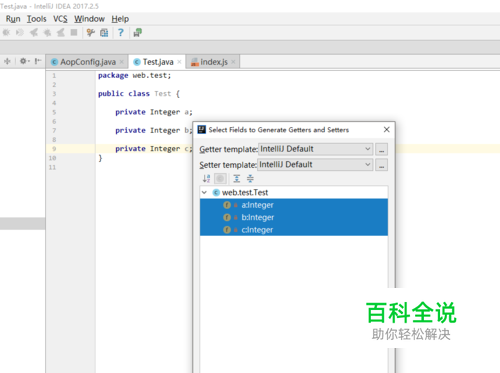
Task: Click the scroll-from-source crosshair icon
Action: [x=7, y=61]
